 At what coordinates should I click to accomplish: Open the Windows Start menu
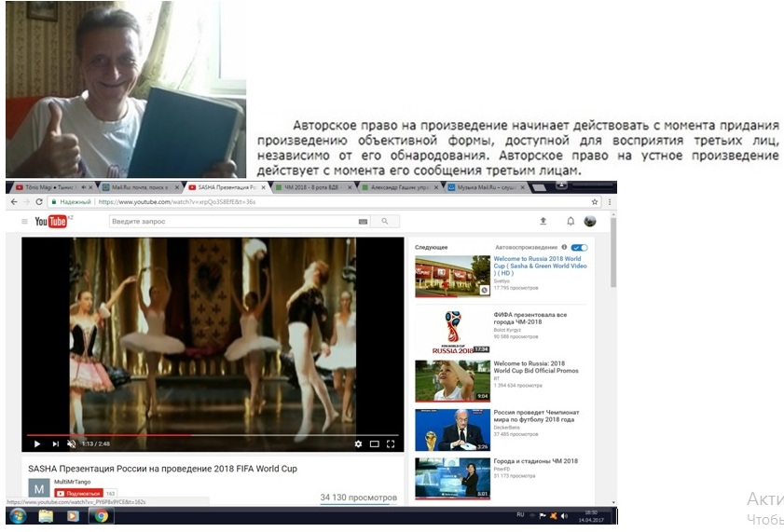coord(18,516)
